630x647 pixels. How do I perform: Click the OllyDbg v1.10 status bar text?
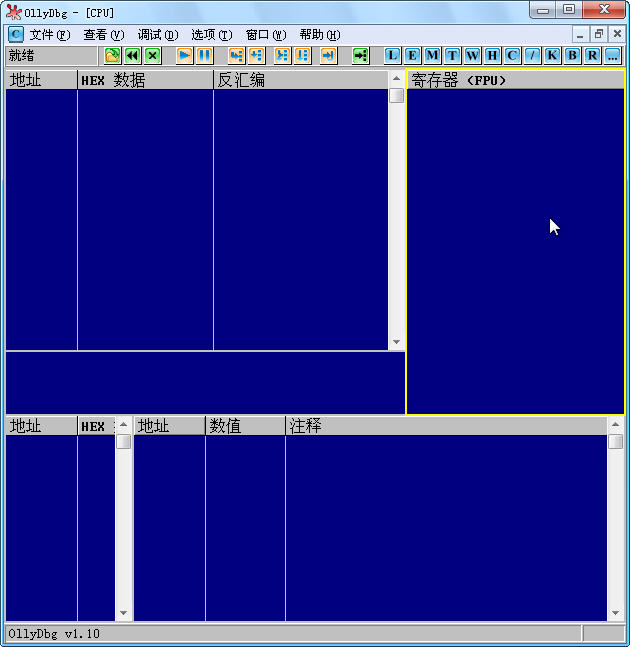coord(54,634)
